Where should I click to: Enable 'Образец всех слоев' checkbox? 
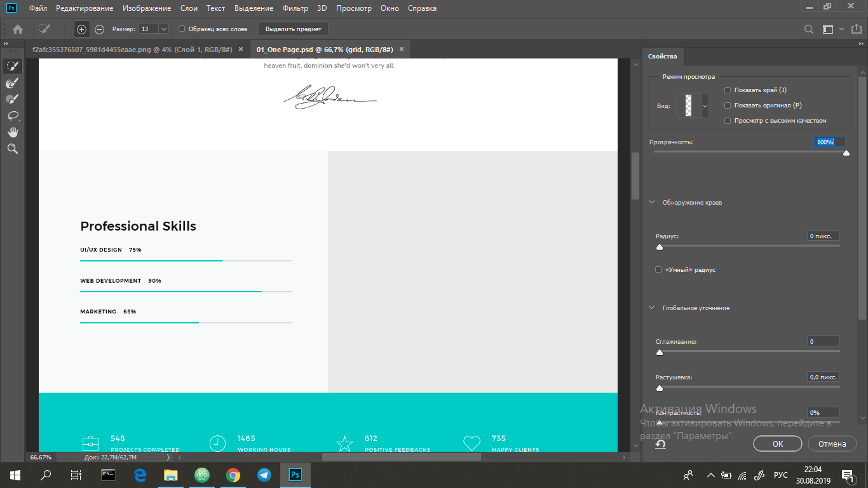pos(182,29)
